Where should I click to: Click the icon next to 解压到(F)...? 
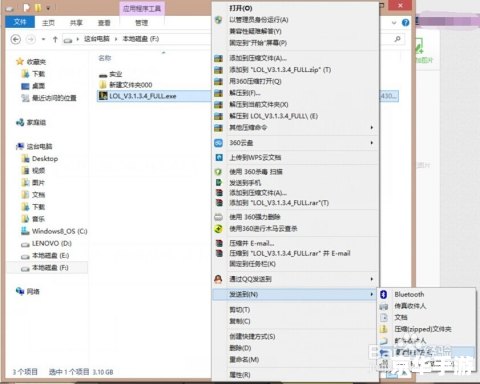(x=218, y=93)
